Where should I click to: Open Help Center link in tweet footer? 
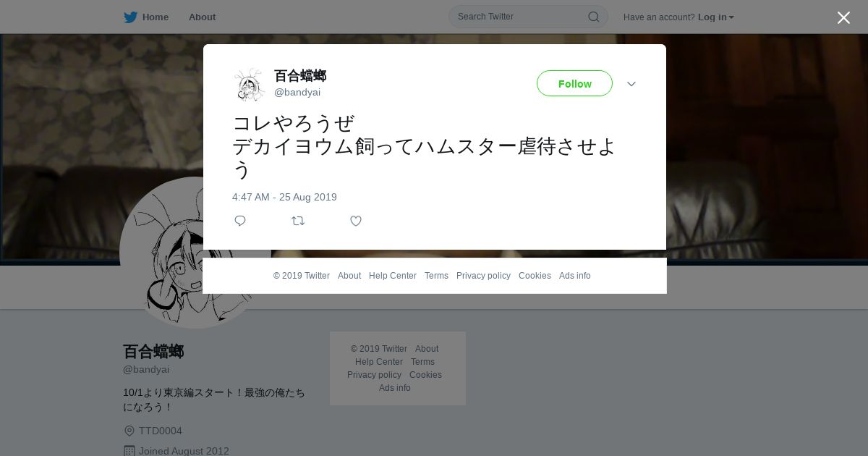[x=393, y=276]
